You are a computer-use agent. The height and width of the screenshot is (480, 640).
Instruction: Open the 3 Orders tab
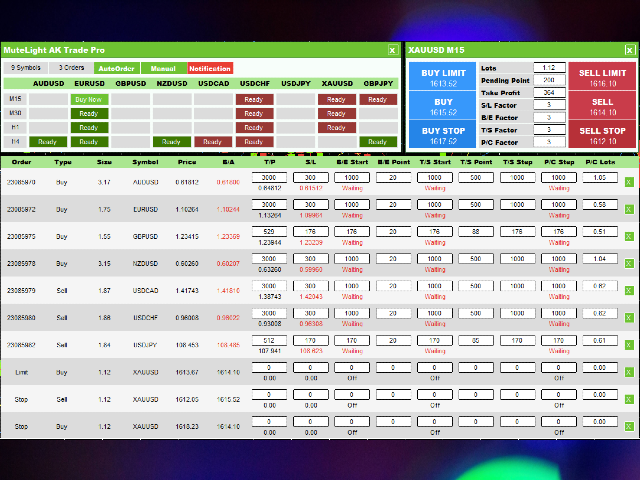coord(71,68)
